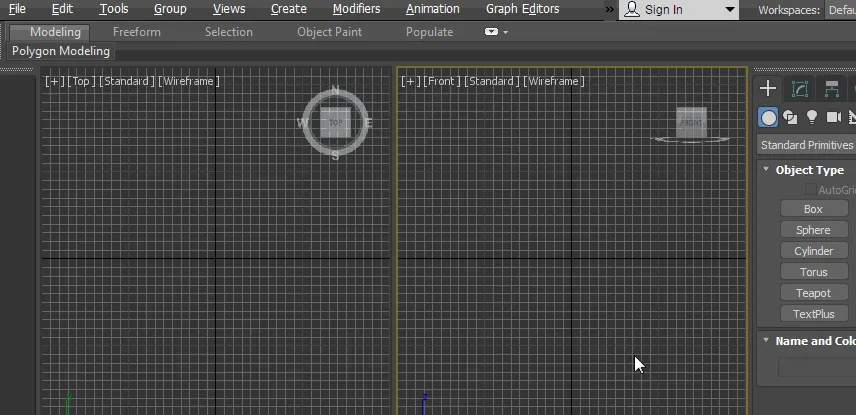Open the Standard Primitives dropdown
The height and width of the screenshot is (415, 856).
[x=806, y=145]
